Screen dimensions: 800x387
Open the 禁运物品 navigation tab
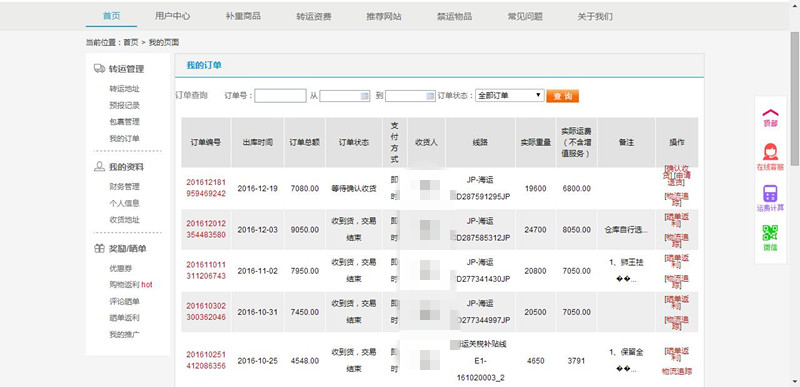455,16
